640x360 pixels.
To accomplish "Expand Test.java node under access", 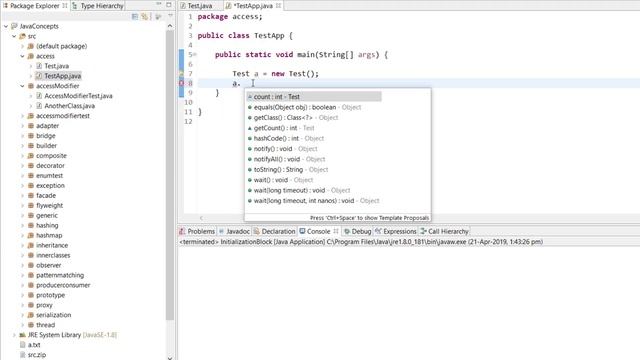I will tap(31, 66).
